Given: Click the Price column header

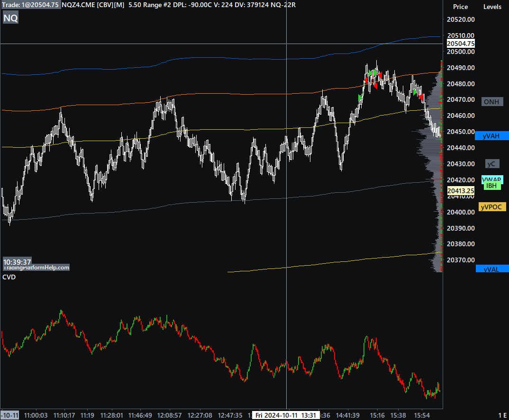Looking at the screenshot, I should (460, 7).
